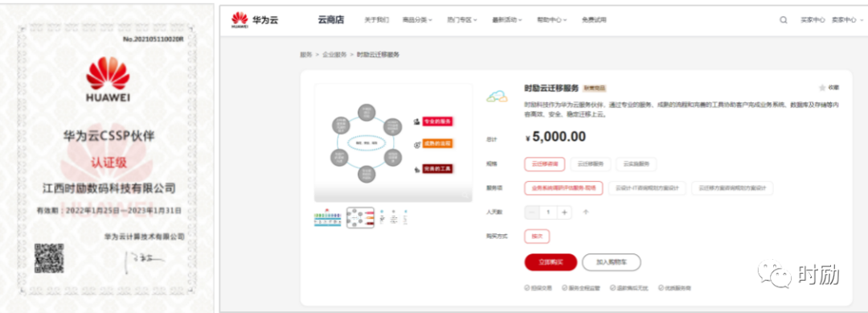Click the 联营商品 tag beside the title

point(595,88)
